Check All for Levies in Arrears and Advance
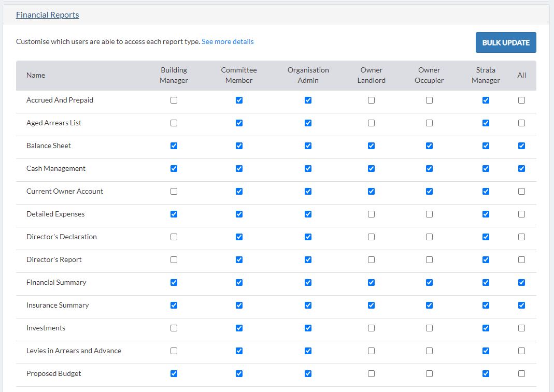This screenshot has width=554, height=392. [521, 351]
